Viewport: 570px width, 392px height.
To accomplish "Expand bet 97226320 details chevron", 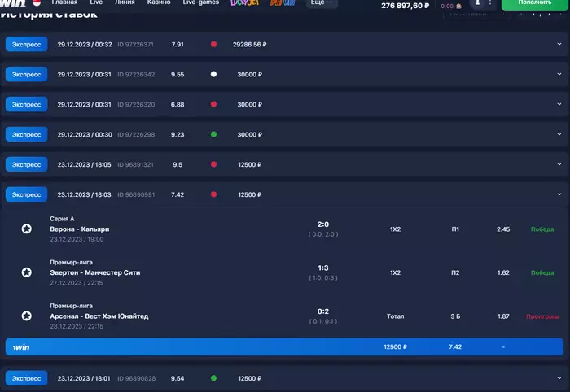I will pos(559,104).
